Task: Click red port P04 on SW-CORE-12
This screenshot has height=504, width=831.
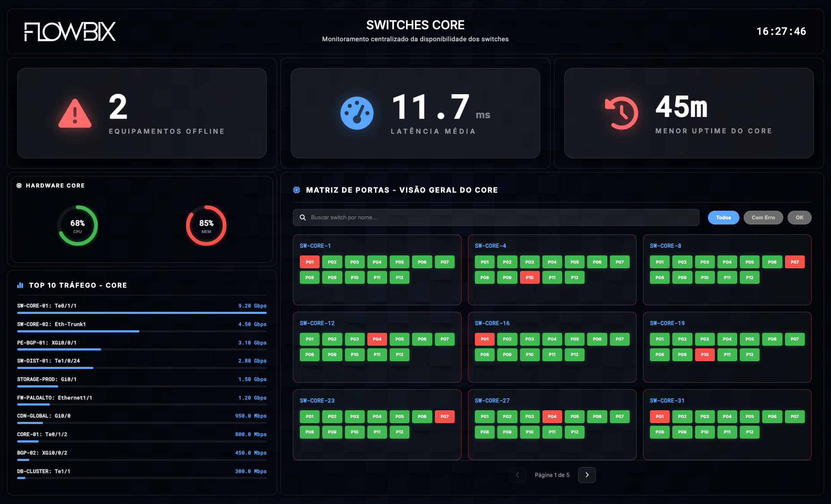Action: coord(377,339)
